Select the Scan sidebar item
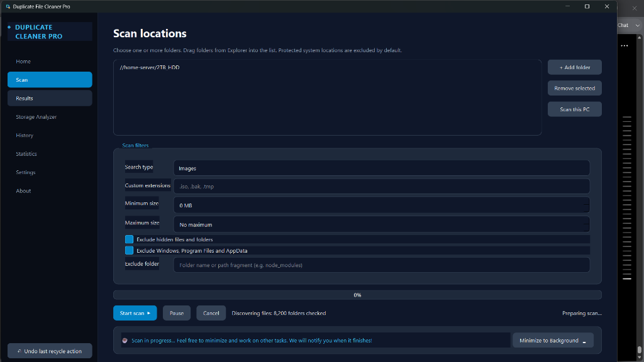The image size is (644, 362). [x=50, y=80]
